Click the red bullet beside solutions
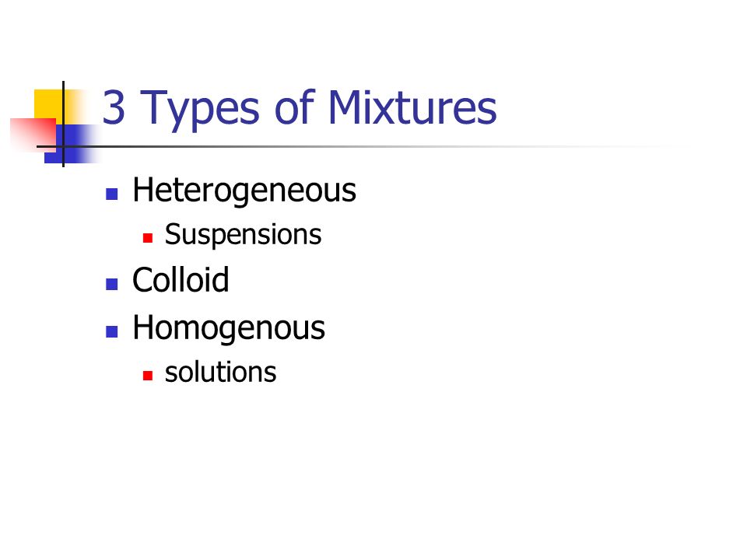The image size is (747, 560). point(148,376)
